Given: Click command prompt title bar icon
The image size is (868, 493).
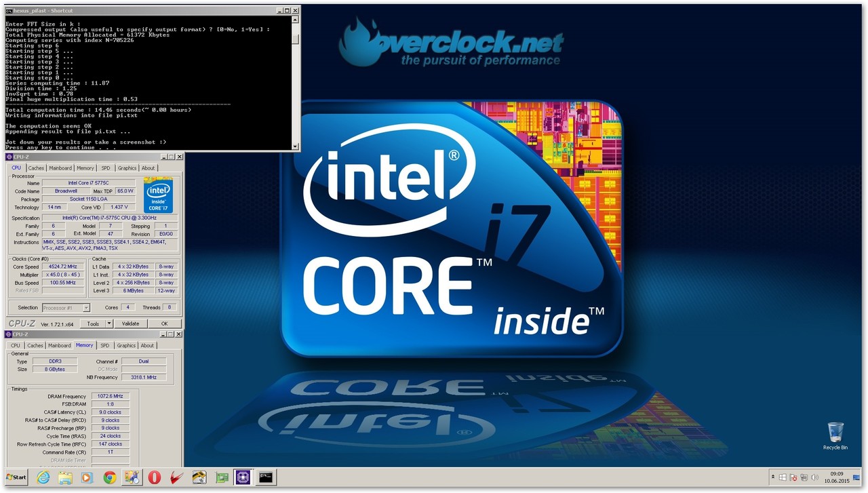Looking at the screenshot, I should (9, 11).
